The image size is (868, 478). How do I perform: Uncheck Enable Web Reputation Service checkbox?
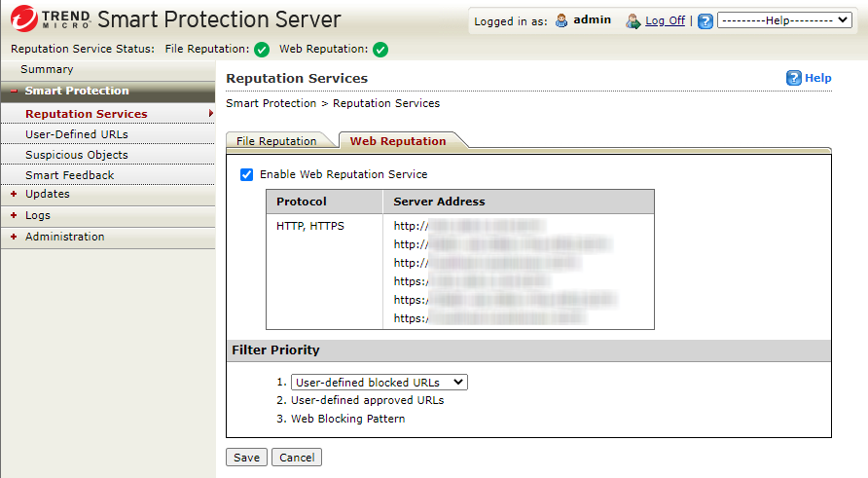tap(247, 174)
